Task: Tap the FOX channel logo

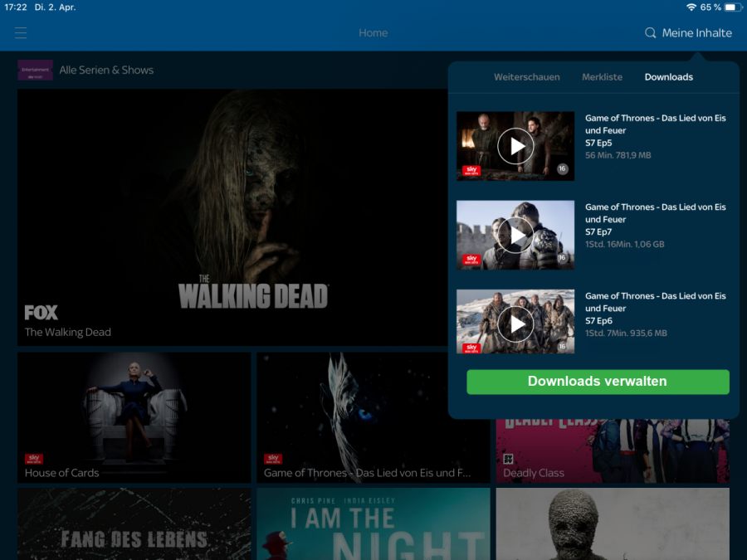Action: pyautogui.click(x=41, y=313)
